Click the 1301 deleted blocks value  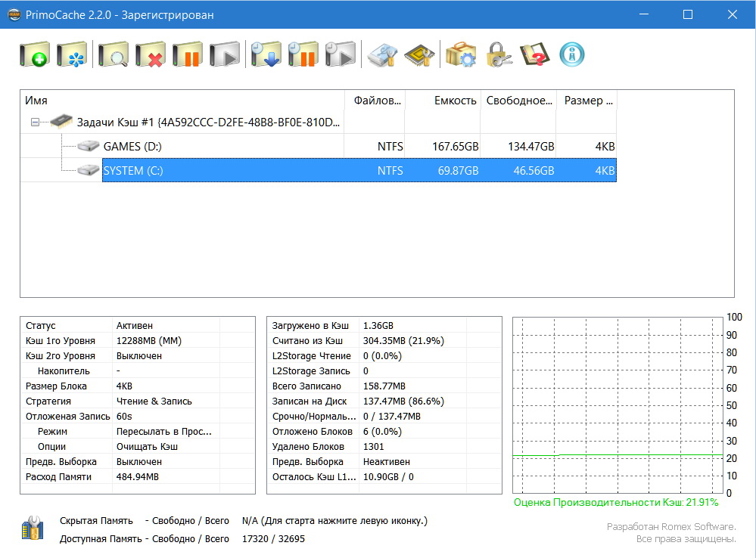(374, 447)
